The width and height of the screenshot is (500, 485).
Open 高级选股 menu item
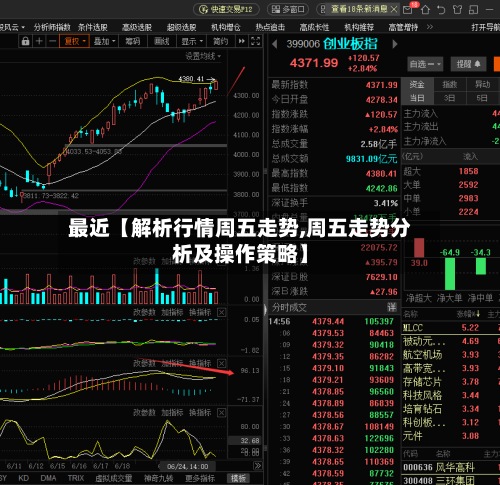pyautogui.click(x=137, y=27)
